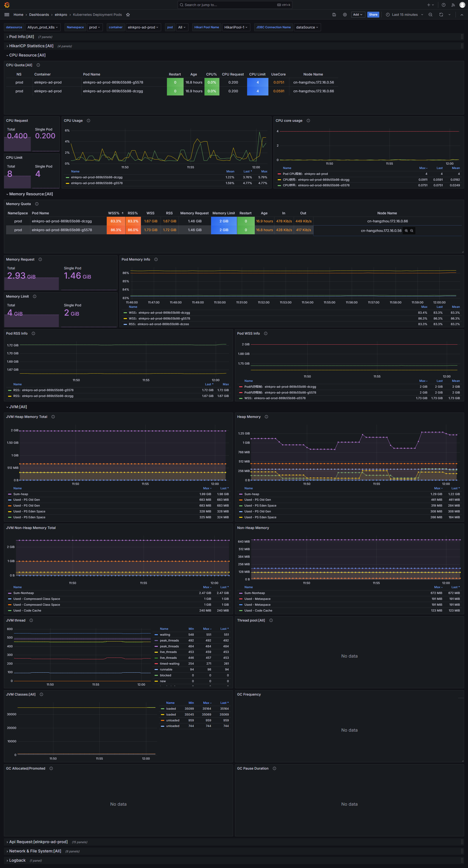Open the datasource Aliyun_prod_k8s dropdown

click(42, 27)
